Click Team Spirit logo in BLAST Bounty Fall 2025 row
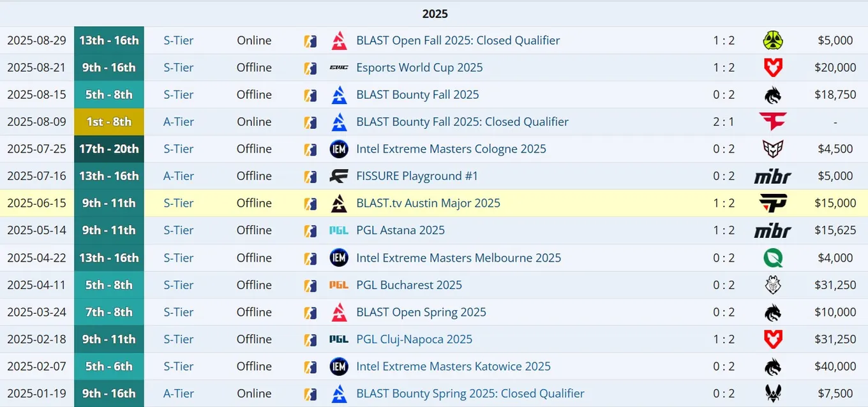Viewport: 868px width, 407px height. pyautogui.click(x=773, y=95)
